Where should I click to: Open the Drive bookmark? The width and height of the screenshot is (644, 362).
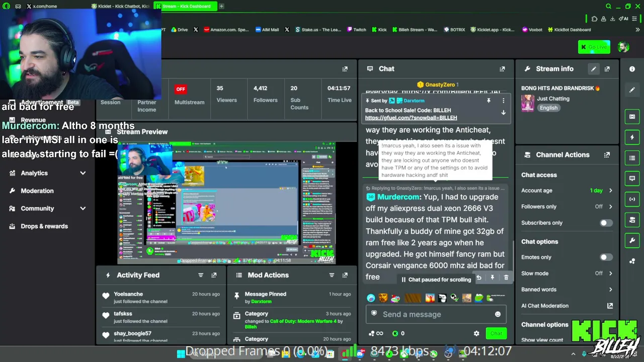pos(179,30)
